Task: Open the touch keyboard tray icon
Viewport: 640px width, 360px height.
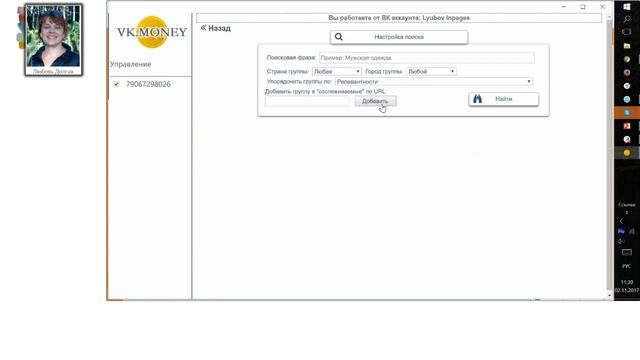Action: tap(627, 253)
